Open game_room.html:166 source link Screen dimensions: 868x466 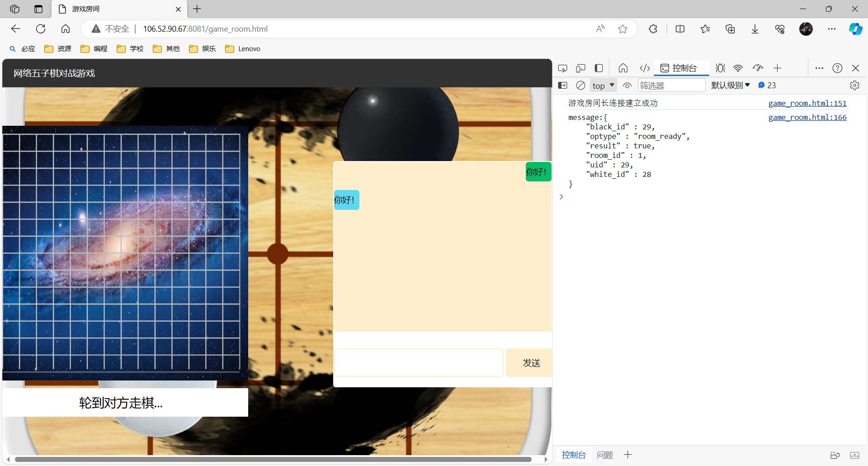pyautogui.click(x=807, y=118)
